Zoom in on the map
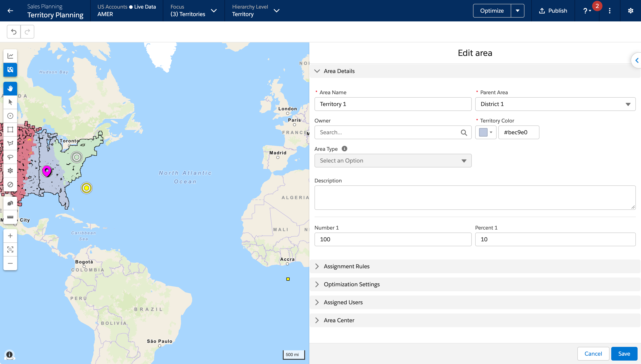 tap(10, 236)
